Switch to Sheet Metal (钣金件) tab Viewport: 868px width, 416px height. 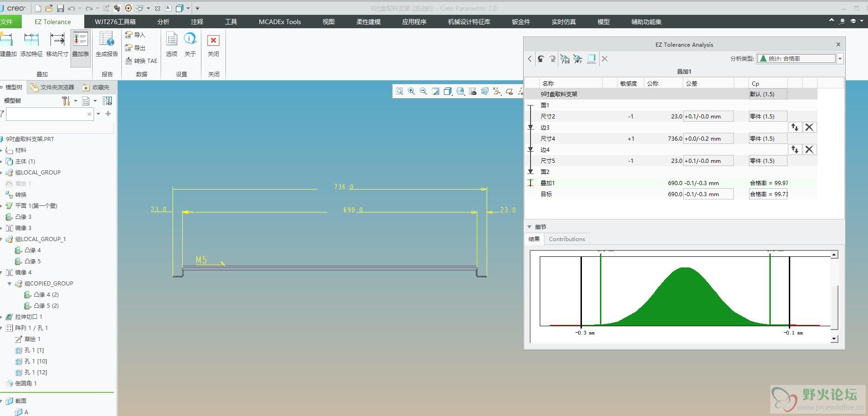point(521,22)
